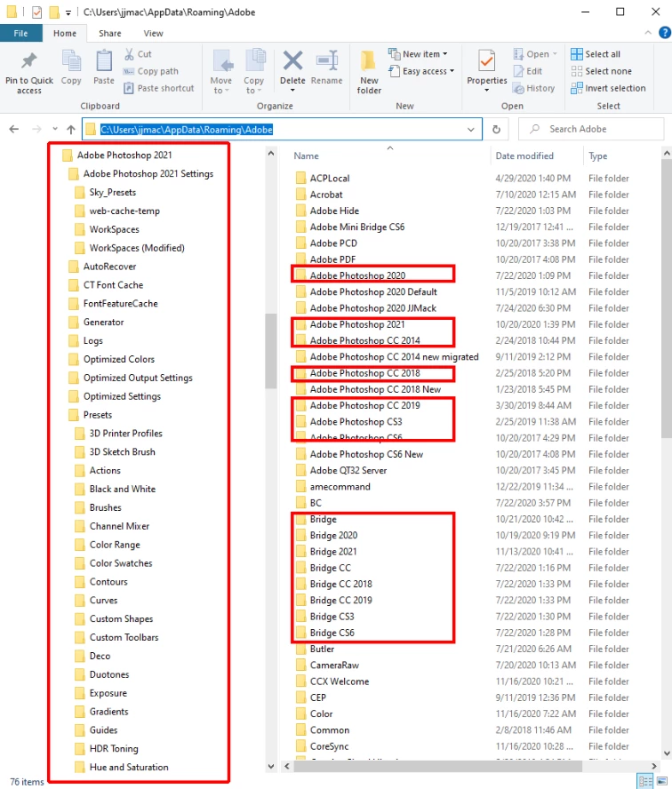Image resolution: width=672 pixels, height=789 pixels.
Task: Click the Refresh button
Action: tap(496, 130)
